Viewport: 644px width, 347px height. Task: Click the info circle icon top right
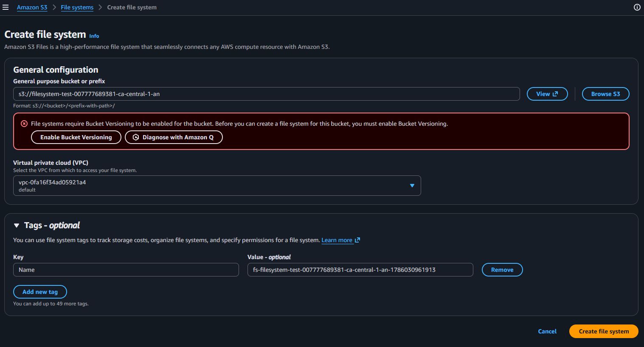click(x=637, y=7)
